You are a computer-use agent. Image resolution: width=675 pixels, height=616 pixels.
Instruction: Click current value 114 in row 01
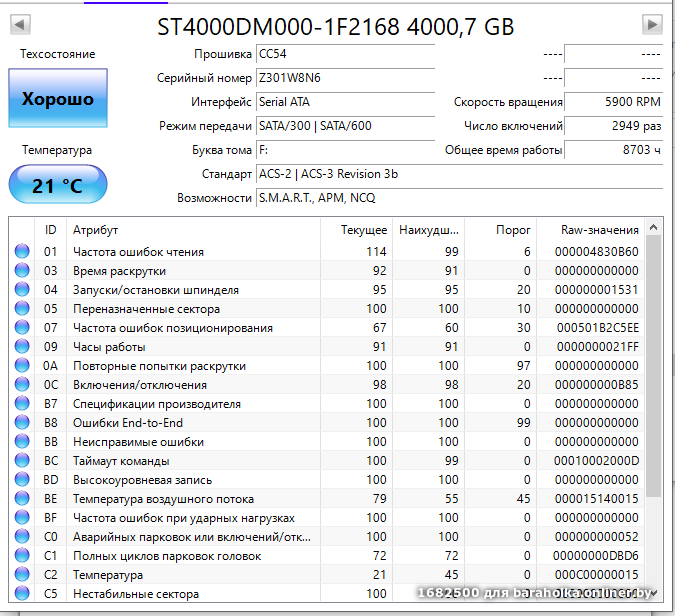point(376,251)
